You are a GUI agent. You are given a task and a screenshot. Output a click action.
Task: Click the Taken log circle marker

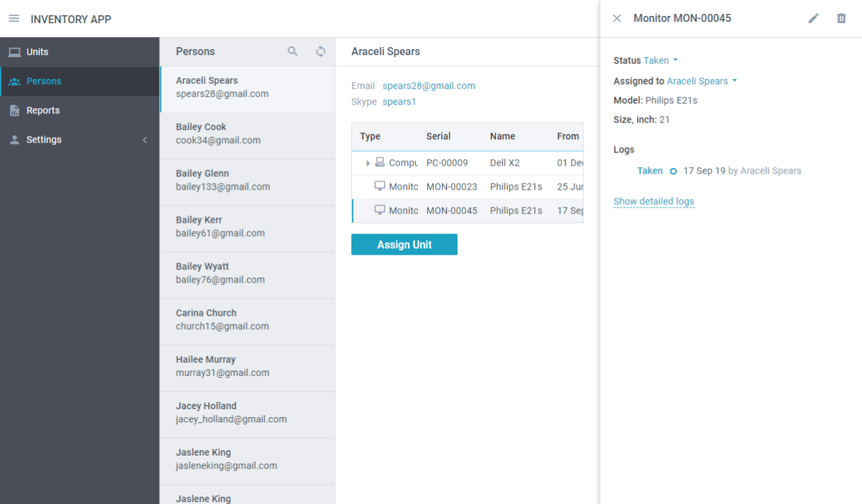click(673, 171)
